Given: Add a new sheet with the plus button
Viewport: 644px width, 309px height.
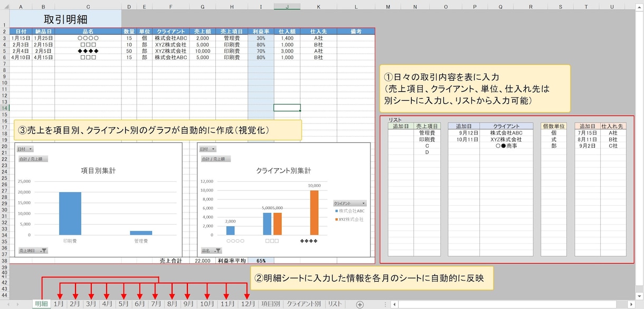Looking at the screenshot, I should pos(360,304).
